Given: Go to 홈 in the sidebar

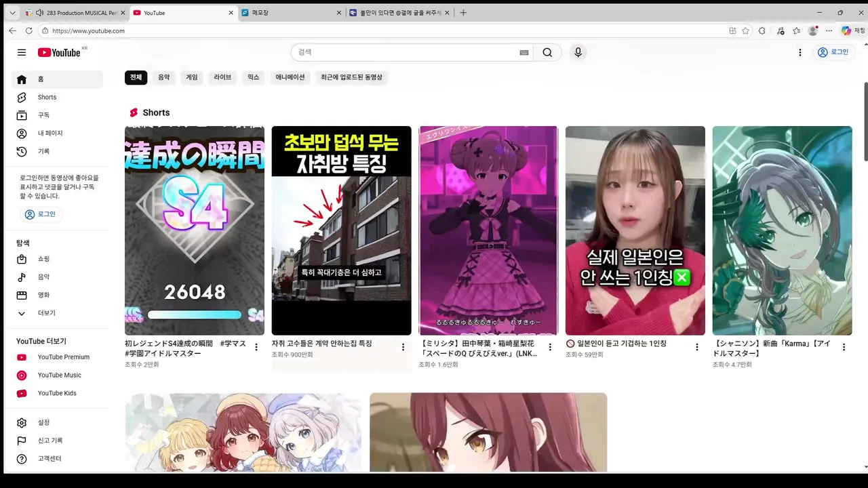Looking at the screenshot, I should coord(57,79).
